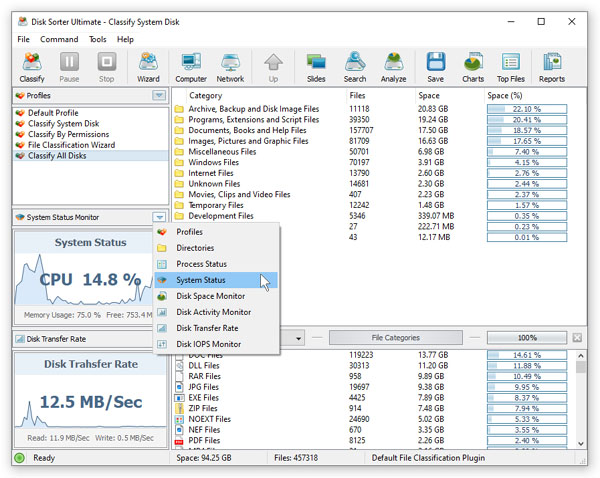Screen dimensions: 600x478
Task: Open the Command menu
Action: 59,39
